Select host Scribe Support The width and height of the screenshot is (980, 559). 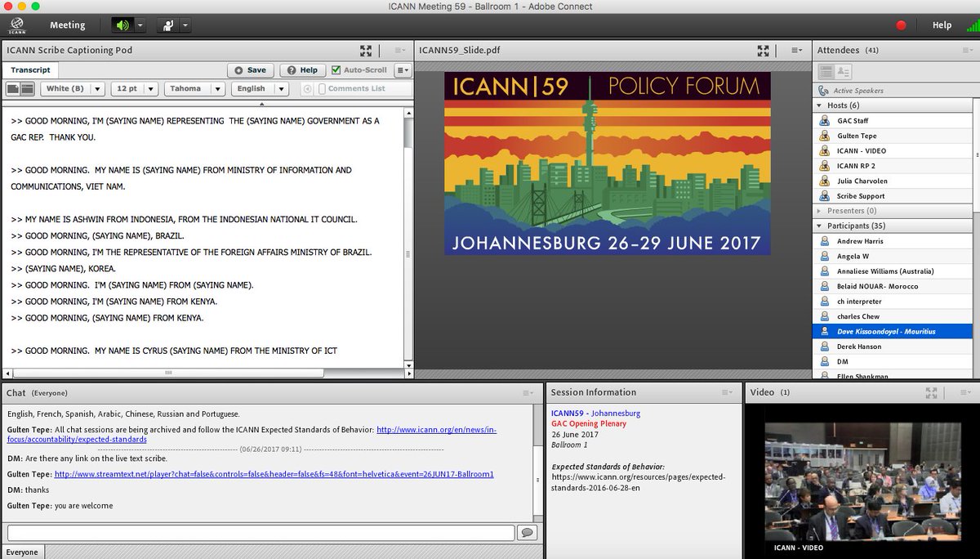pyautogui.click(x=893, y=196)
